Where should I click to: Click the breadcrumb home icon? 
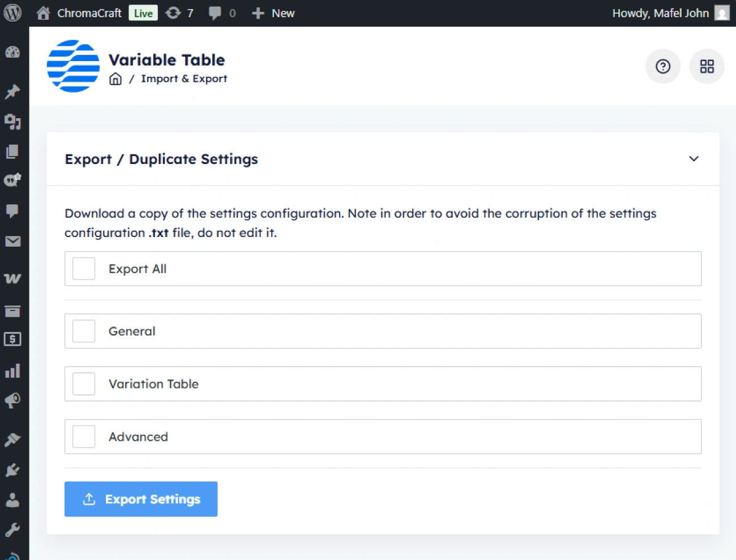tap(115, 79)
